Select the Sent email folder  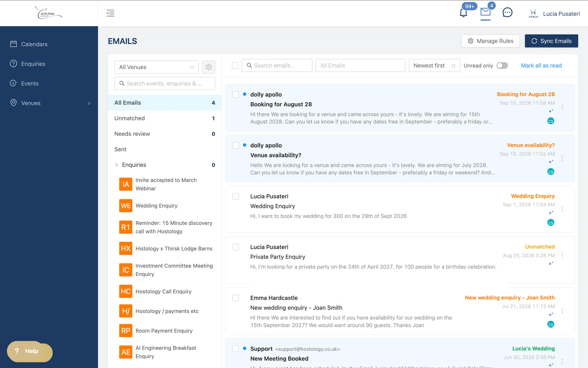[x=165, y=149]
